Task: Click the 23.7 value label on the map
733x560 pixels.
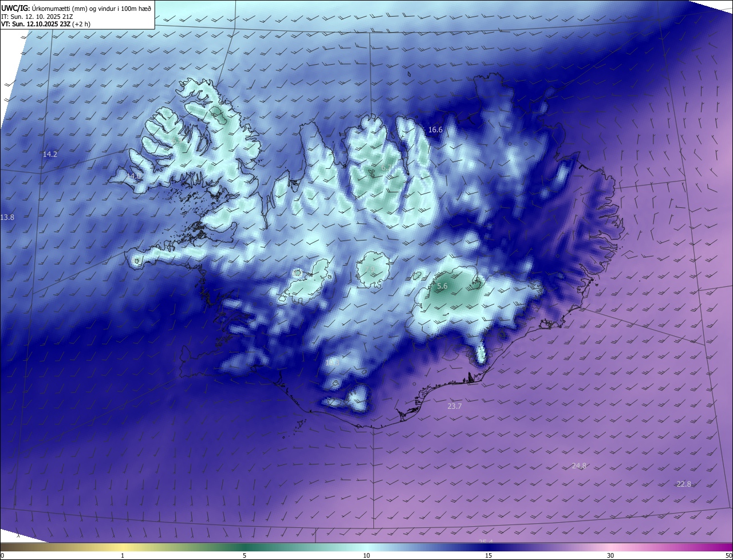Action: coord(454,406)
